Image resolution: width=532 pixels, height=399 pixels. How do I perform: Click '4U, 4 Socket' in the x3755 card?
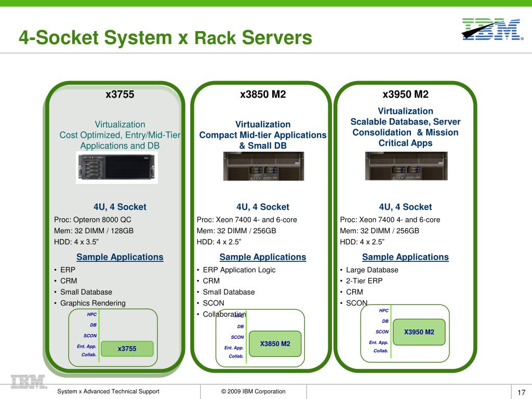[x=120, y=207]
